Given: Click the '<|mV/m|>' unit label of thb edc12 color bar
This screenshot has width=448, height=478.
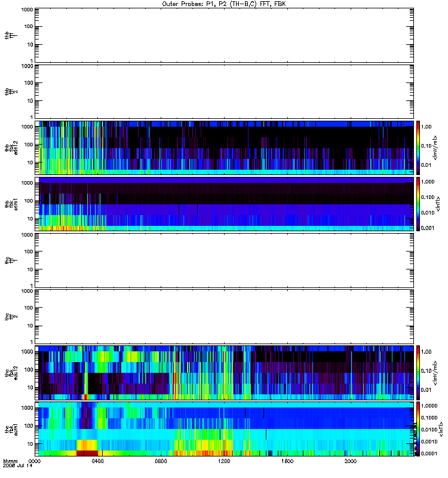Looking at the screenshot, I should pos(435,148).
